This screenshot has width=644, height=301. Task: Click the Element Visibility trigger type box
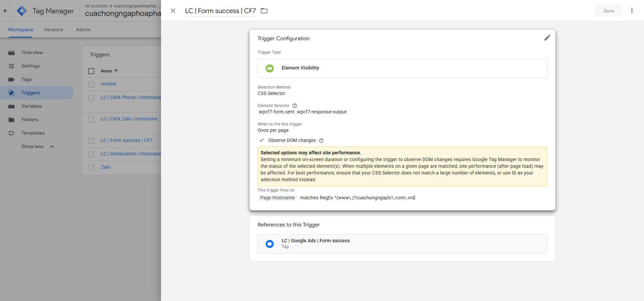coord(402,68)
